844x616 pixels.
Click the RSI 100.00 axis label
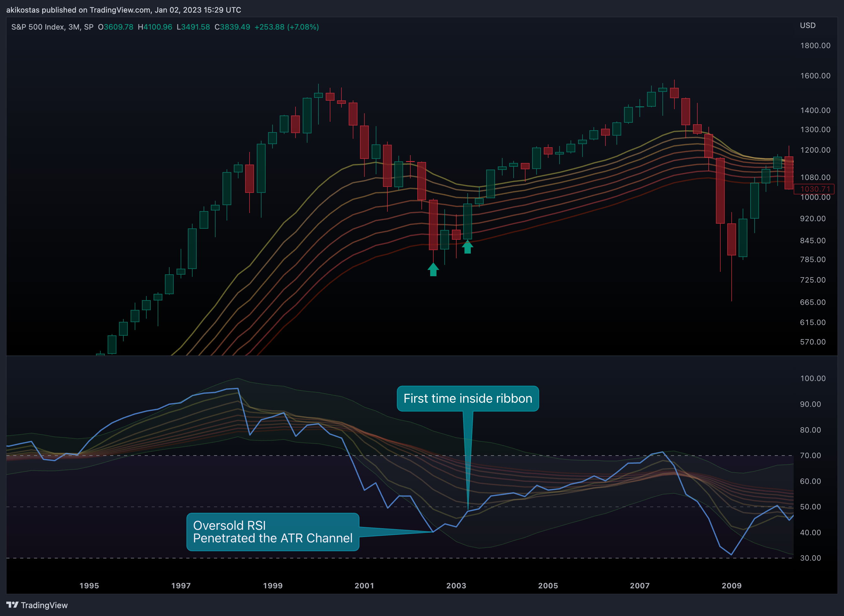[x=813, y=378]
